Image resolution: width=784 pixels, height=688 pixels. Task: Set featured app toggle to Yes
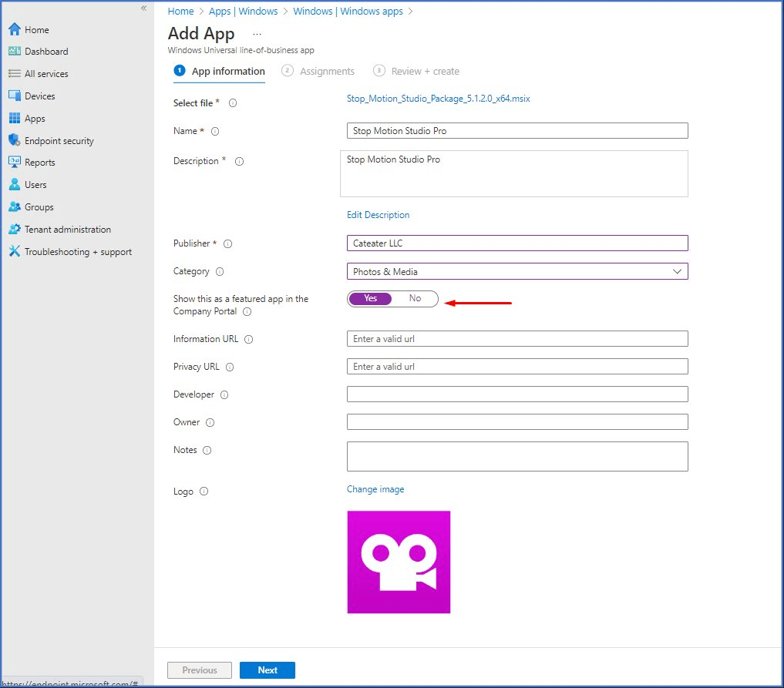[371, 299]
